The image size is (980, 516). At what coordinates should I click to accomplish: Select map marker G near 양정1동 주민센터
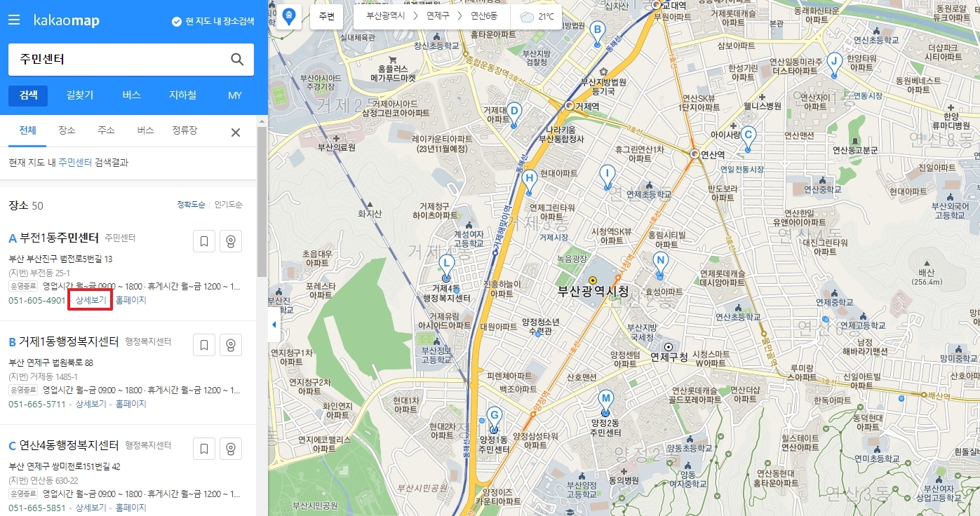click(x=495, y=418)
